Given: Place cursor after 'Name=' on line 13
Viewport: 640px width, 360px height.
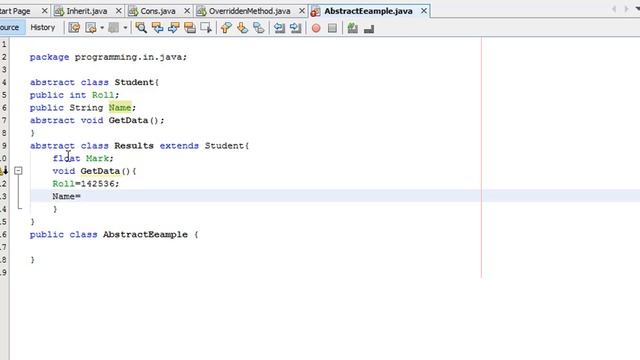Looking at the screenshot, I should [82, 196].
